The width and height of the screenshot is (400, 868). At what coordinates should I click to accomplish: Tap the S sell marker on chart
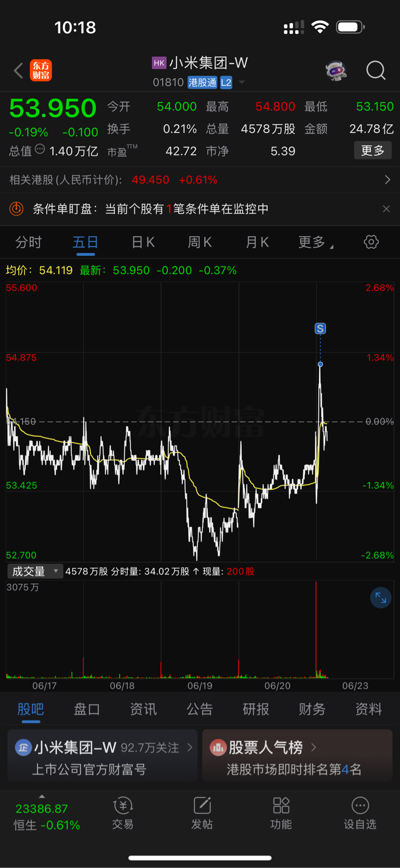click(320, 328)
